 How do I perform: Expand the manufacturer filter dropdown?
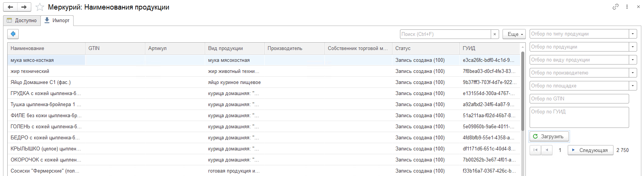coord(633,73)
